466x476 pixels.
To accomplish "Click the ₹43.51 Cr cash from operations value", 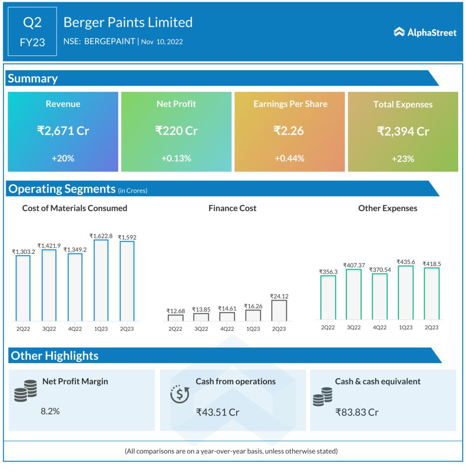I will coord(217,412).
